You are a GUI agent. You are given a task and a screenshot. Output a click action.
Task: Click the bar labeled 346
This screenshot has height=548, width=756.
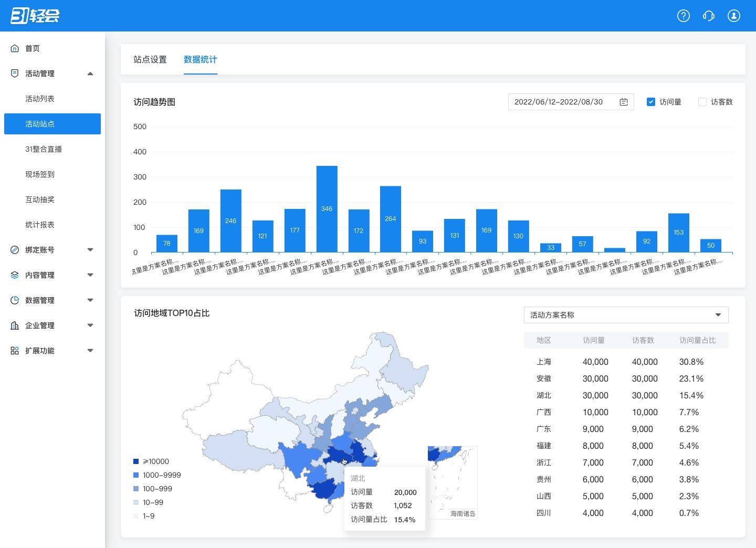click(x=327, y=209)
